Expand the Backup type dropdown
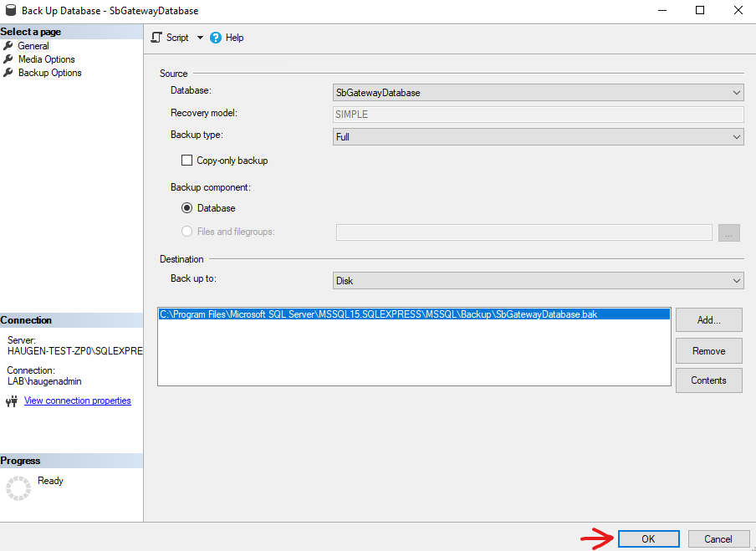Viewport: 756px width, 551px height. pyautogui.click(x=737, y=135)
